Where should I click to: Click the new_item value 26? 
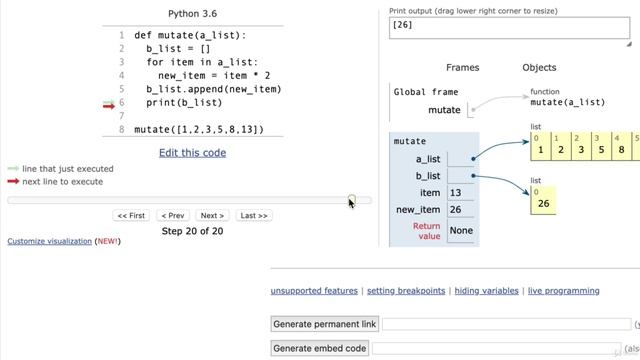456,209
